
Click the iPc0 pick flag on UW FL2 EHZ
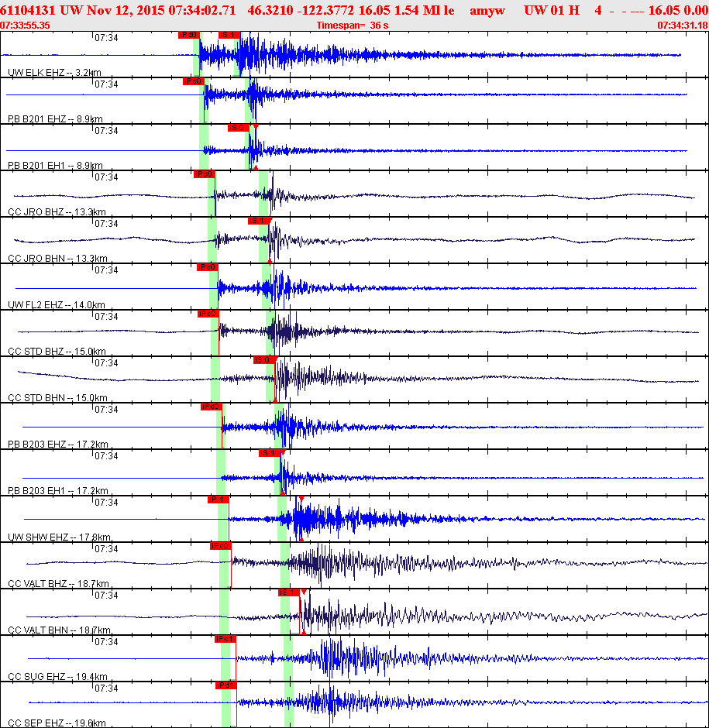[x=207, y=267]
